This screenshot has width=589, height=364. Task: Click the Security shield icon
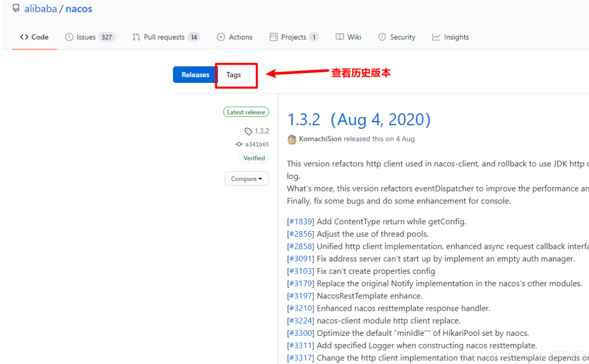point(382,37)
